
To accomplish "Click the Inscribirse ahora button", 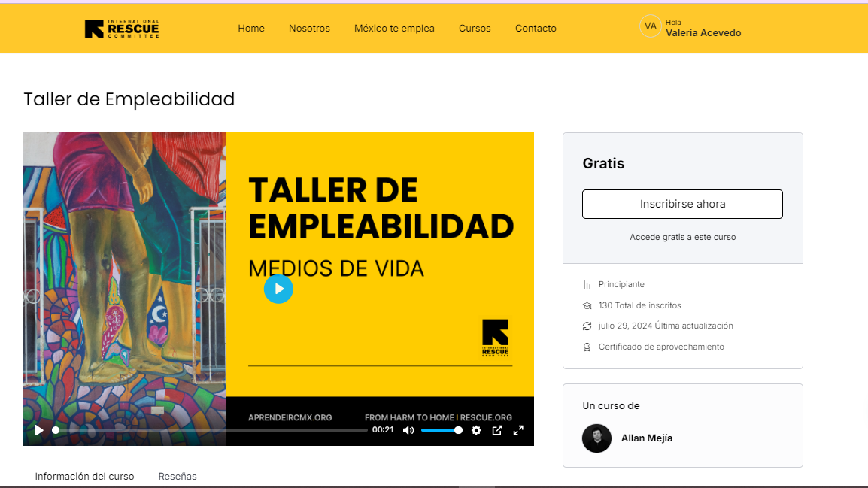I will coord(682,204).
